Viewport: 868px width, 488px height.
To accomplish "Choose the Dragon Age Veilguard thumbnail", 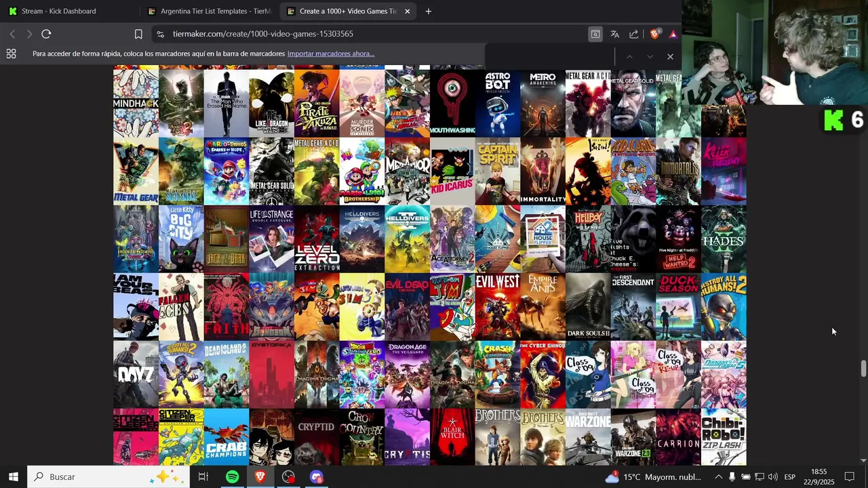I will coord(407,375).
